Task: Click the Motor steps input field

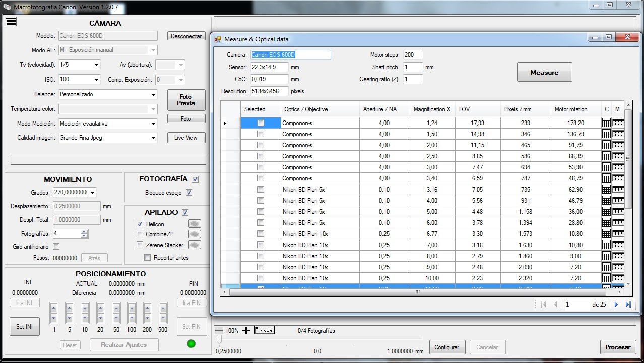Action: (x=413, y=55)
